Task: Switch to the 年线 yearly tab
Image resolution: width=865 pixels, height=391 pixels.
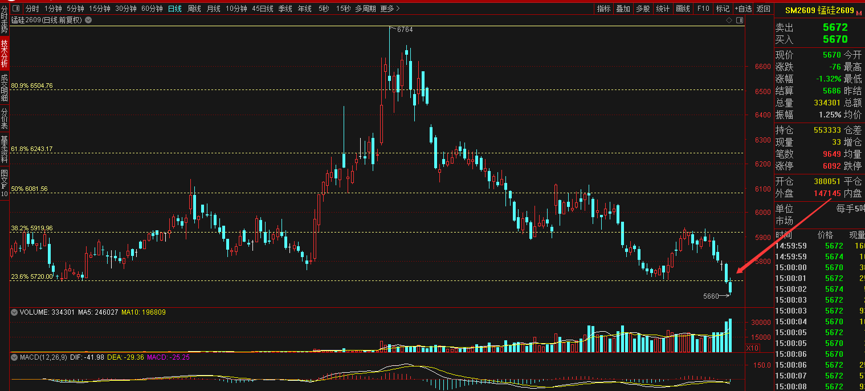Action: point(304,8)
